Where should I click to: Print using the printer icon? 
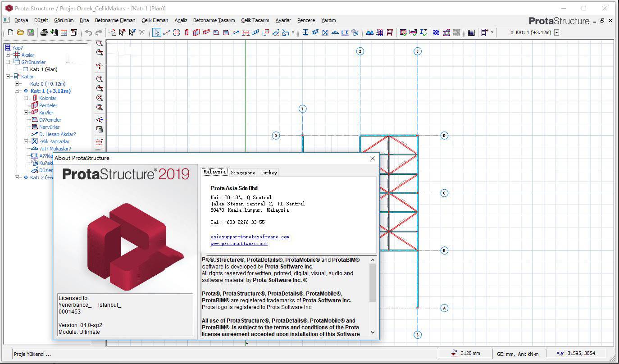pos(44,32)
